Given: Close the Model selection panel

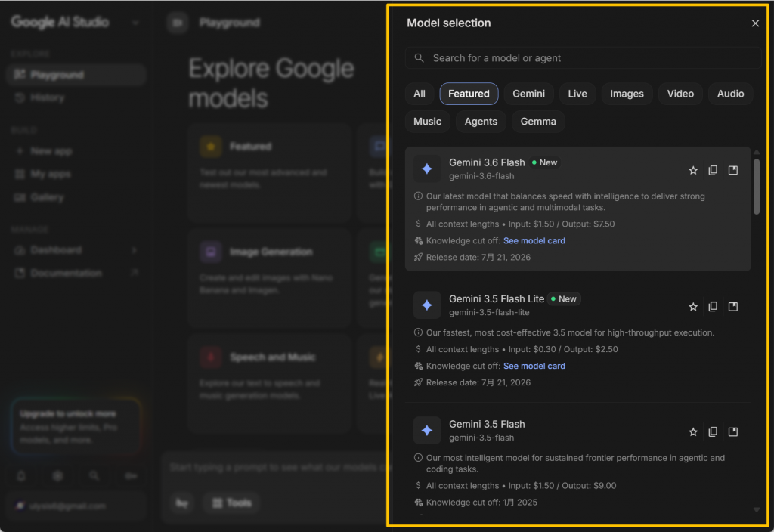Looking at the screenshot, I should click(755, 23).
